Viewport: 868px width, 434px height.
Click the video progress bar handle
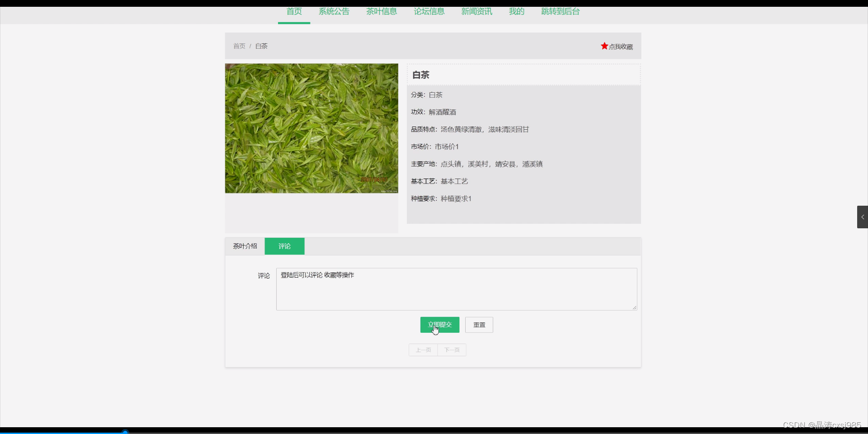(x=125, y=432)
